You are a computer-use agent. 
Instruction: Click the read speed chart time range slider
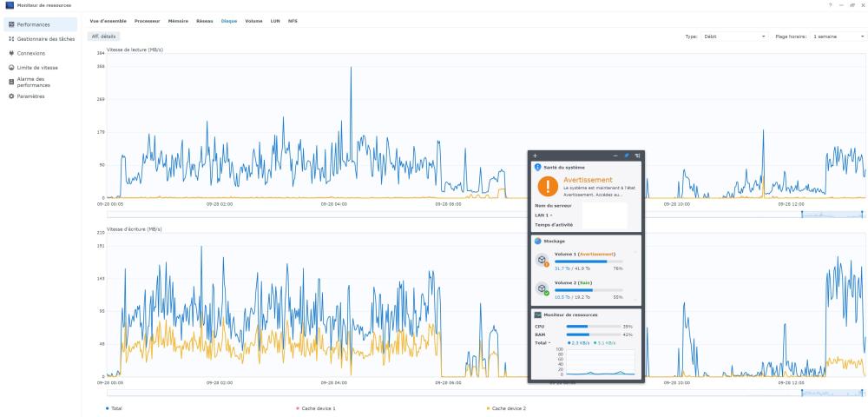pos(832,214)
